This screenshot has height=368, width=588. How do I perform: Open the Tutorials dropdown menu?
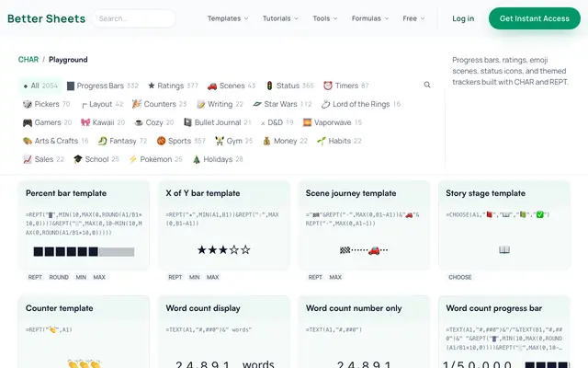tap(280, 18)
